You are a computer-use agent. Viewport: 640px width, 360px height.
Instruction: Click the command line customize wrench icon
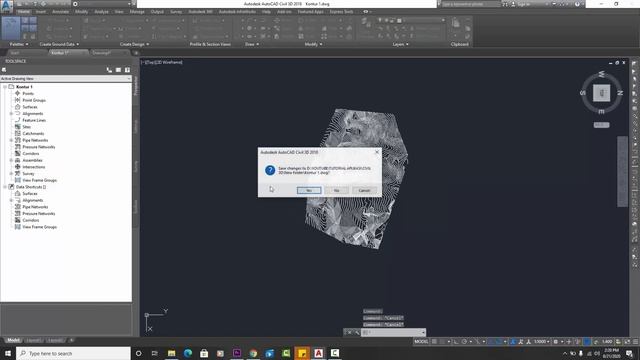pyautogui.click(x=357, y=332)
